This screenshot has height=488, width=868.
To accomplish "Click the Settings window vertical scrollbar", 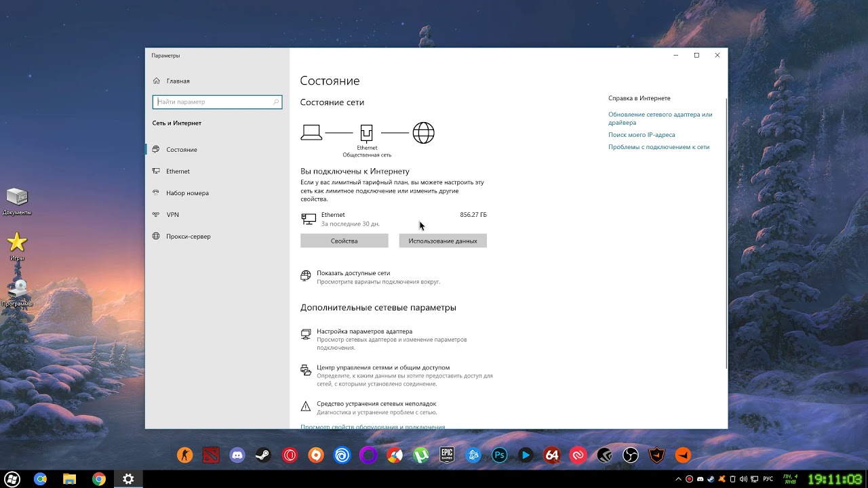I will (x=726, y=234).
